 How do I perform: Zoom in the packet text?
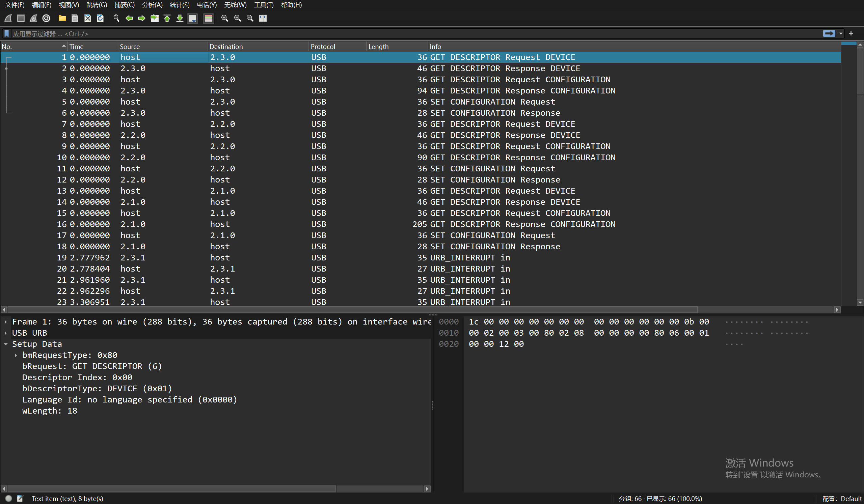point(224,18)
